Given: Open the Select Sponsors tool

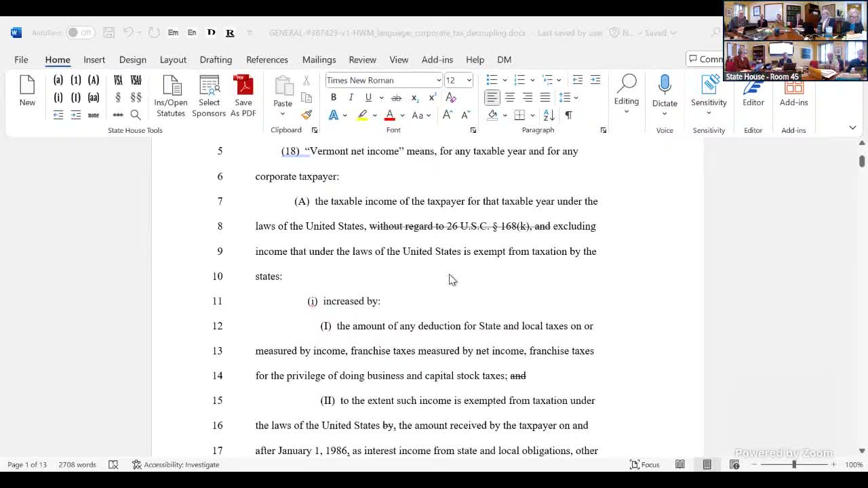Looking at the screenshot, I should tap(209, 96).
